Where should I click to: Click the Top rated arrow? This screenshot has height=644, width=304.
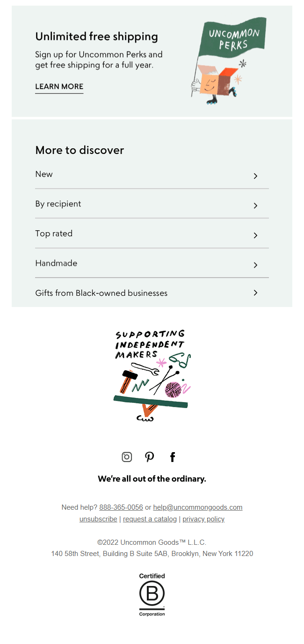(255, 235)
